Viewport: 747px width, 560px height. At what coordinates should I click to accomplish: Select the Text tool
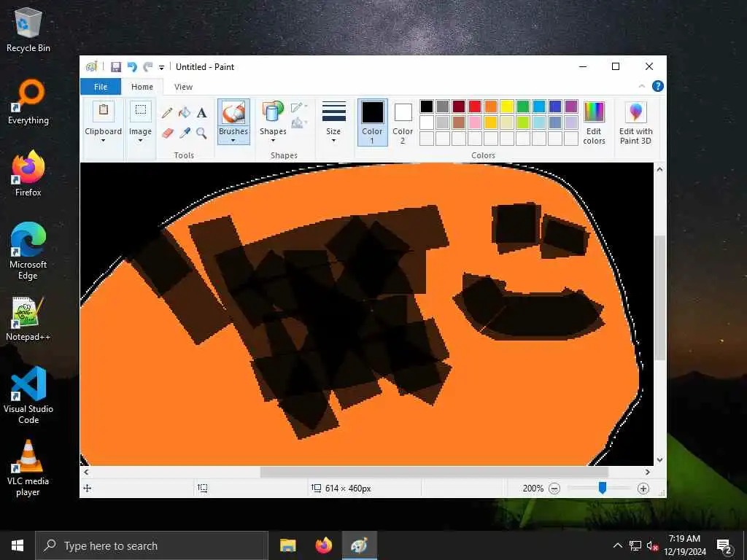pos(201,113)
